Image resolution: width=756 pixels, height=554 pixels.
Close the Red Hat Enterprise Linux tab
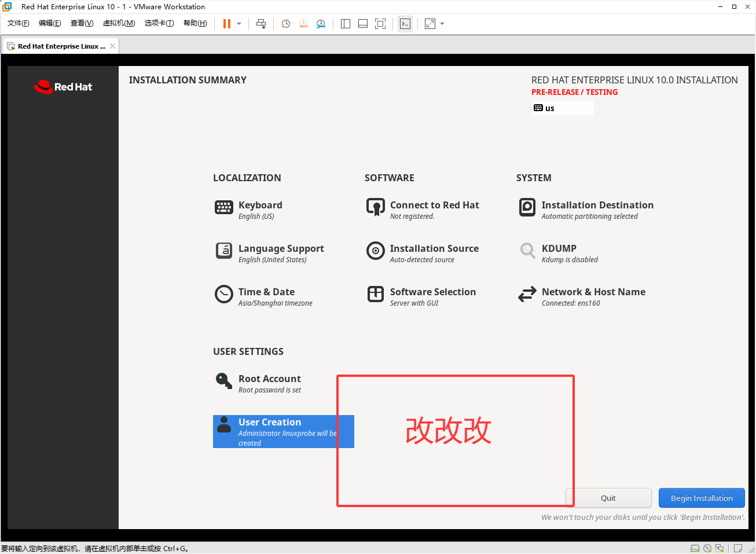tap(112, 46)
